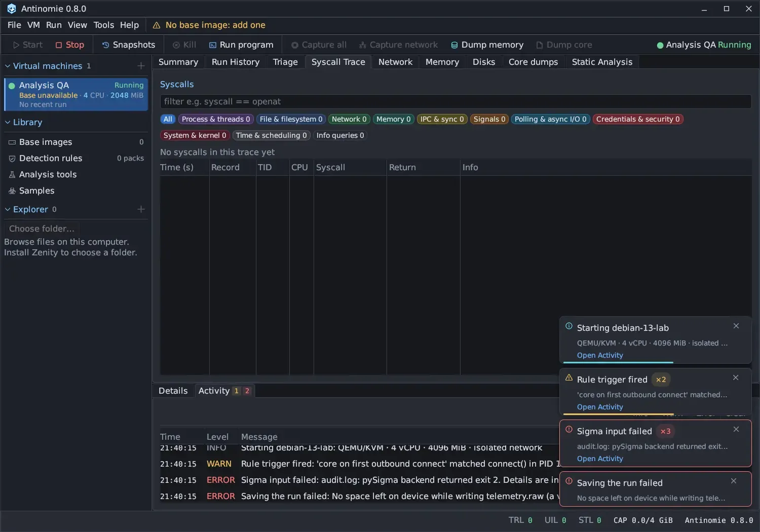Switch to the Details tab in the bottom panel

(x=173, y=391)
